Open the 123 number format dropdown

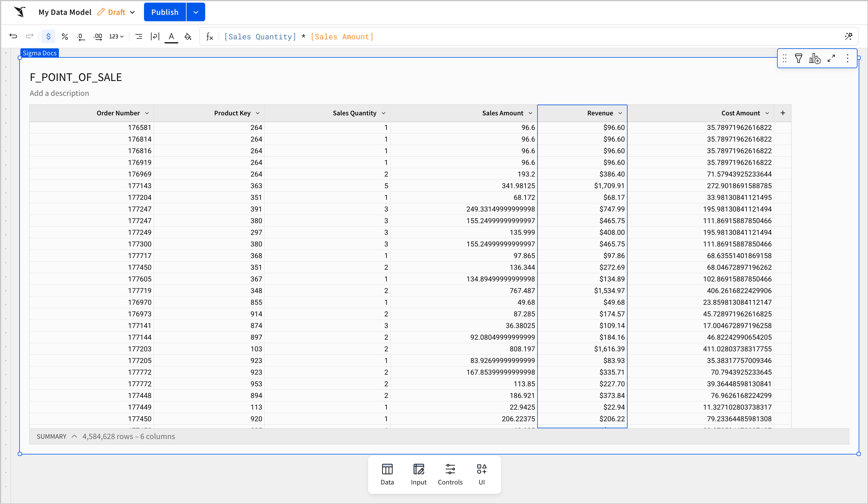point(116,36)
